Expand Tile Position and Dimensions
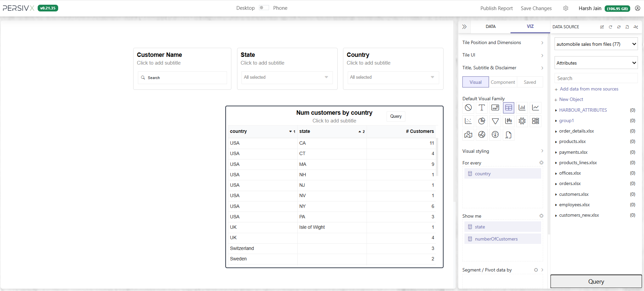The width and height of the screenshot is (644, 291). 542,43
